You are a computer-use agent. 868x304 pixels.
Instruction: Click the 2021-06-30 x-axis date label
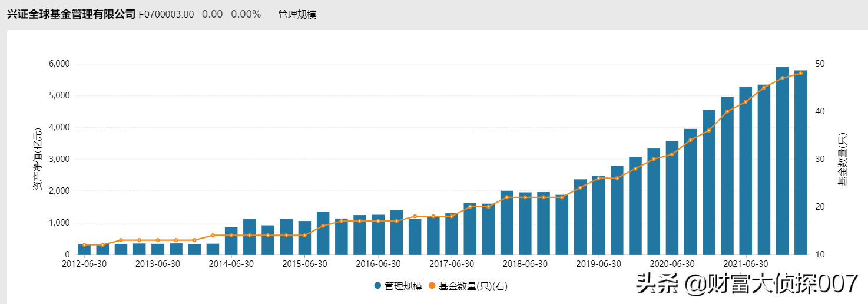[x=746, y=263]
